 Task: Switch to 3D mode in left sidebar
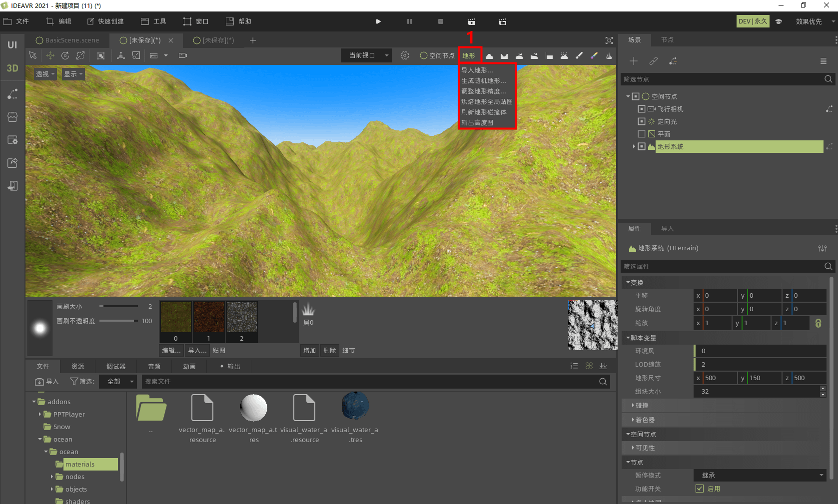[12, 68]
